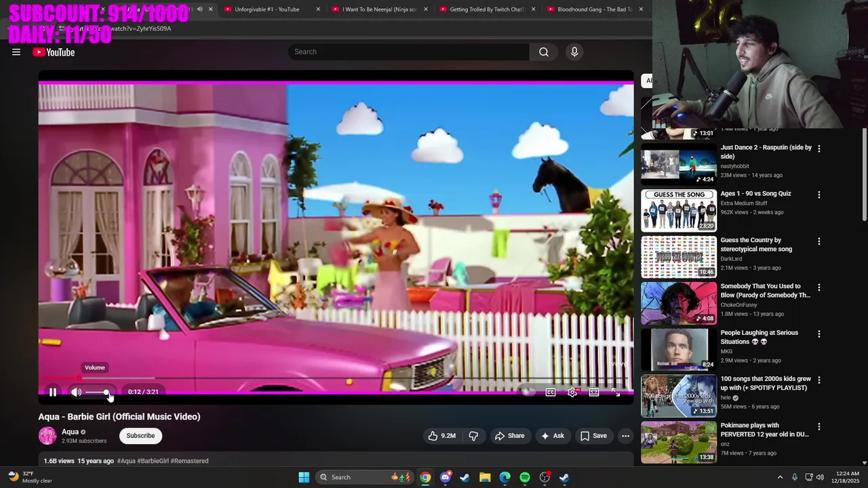Switch to the Bloodhound Gang tab
The height and width of the screenshot is (488, 868).
click(594, 9)
